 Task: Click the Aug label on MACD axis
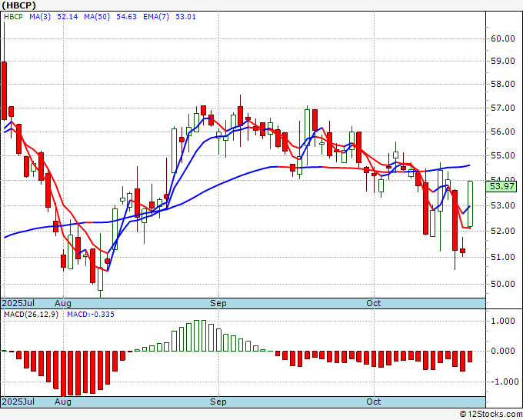(x=63, y=402)
